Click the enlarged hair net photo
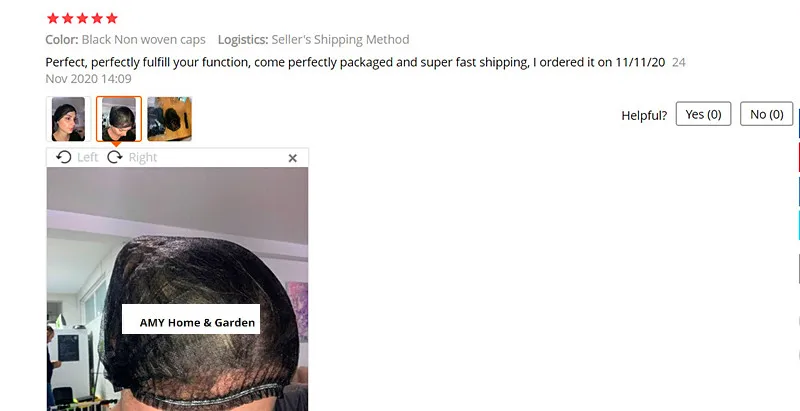 tap(177, 289)
